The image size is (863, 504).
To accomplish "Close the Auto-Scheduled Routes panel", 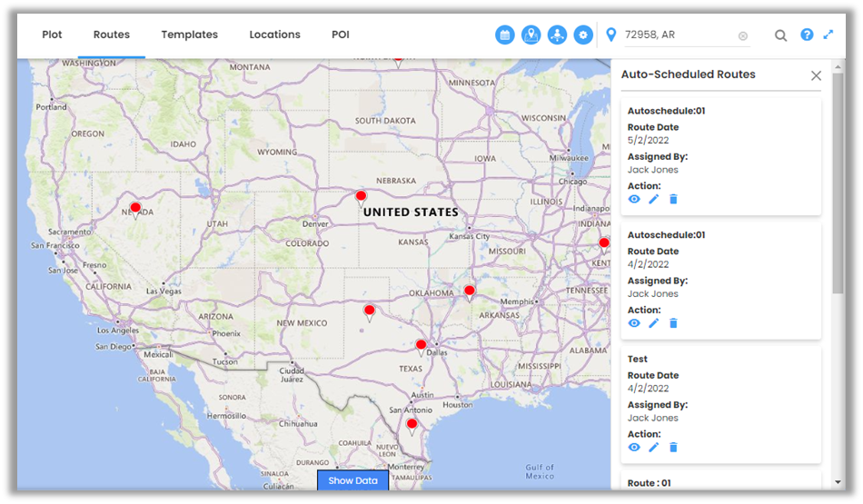I will point(816,75).
